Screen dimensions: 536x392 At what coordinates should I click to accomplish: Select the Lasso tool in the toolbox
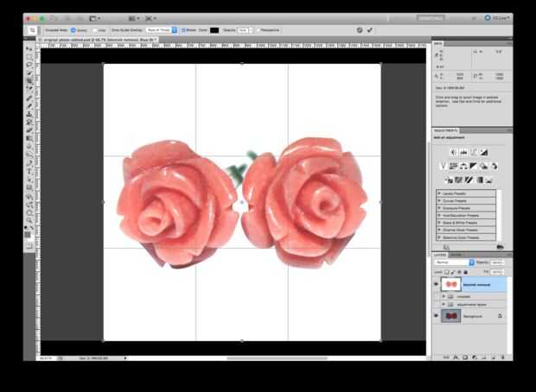click(x=29, y=65)
